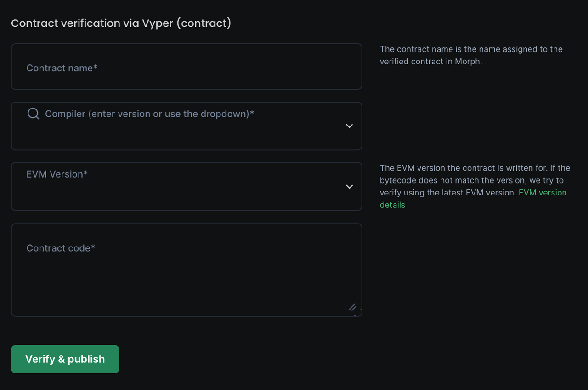
Task: Click the contract name help description
Action: (471, 55)
